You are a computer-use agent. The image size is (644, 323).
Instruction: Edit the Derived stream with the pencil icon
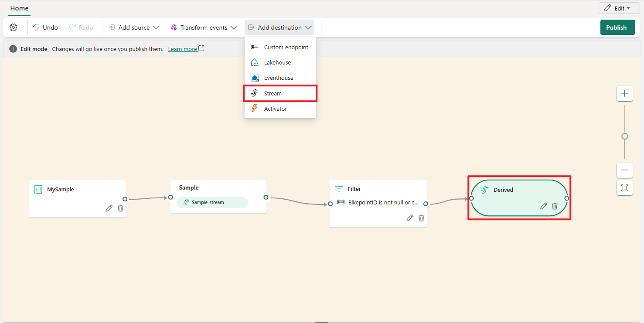tap(543, 206)
